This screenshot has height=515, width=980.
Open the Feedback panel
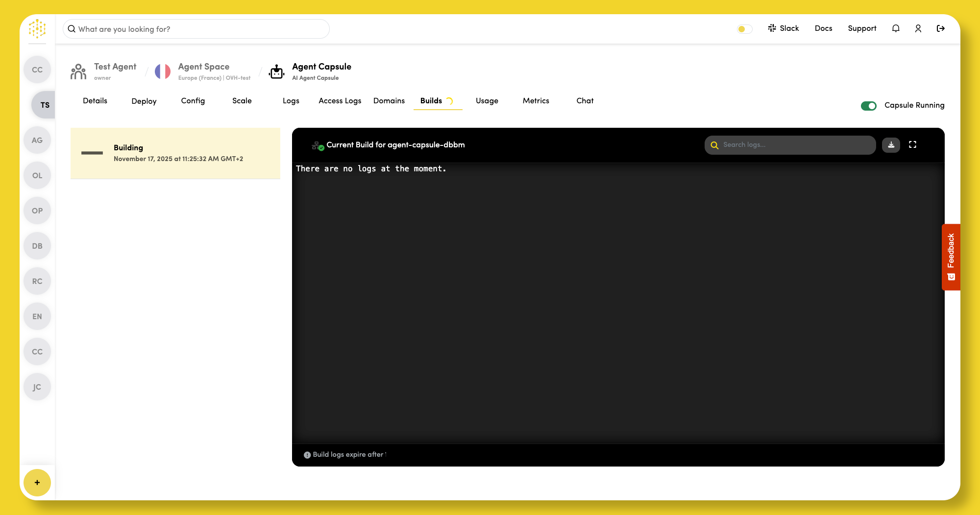coord(951,257)
